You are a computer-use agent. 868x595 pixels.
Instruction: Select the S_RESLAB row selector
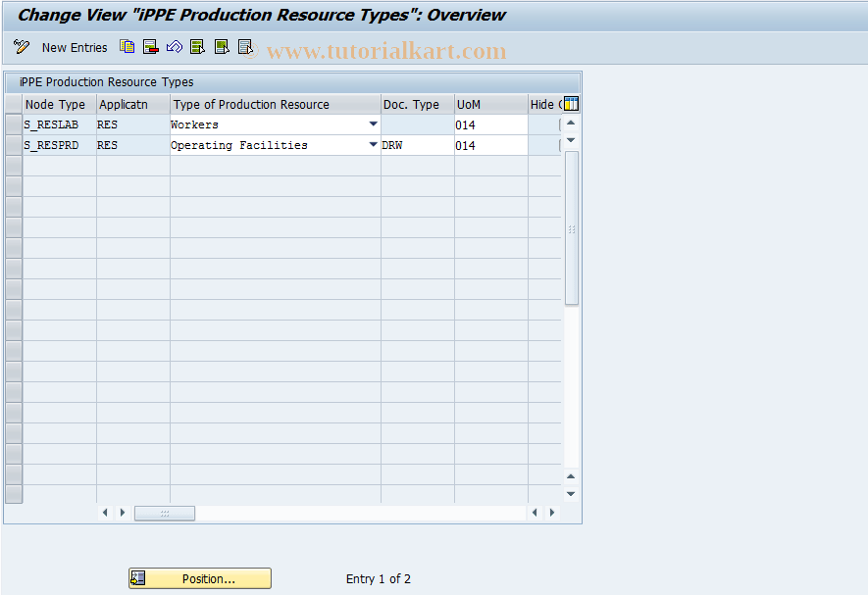[13, 124]
